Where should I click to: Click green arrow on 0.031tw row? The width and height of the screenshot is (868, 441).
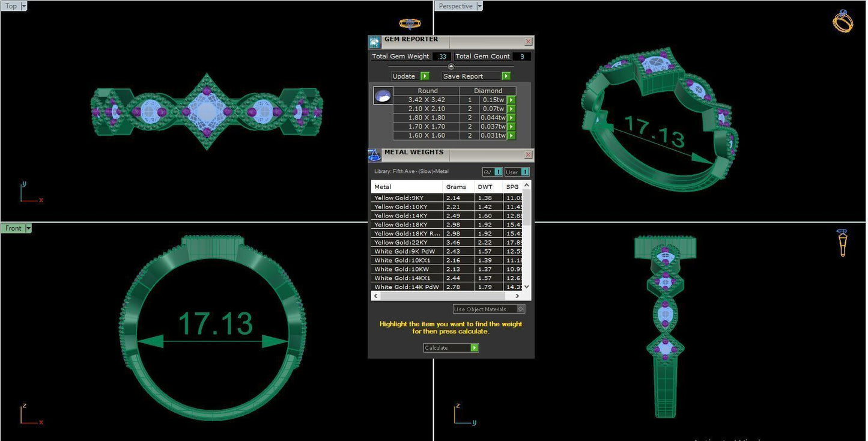pos(511,136)
